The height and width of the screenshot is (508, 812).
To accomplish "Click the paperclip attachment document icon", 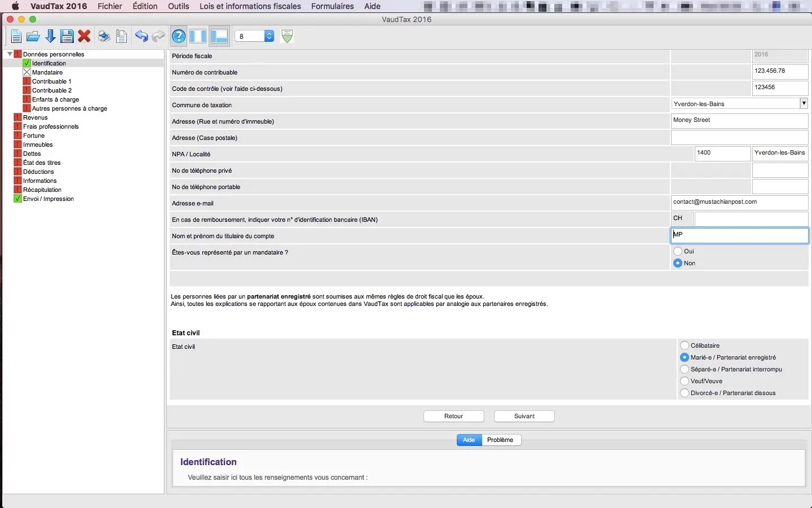I will (x=121, y=37).
